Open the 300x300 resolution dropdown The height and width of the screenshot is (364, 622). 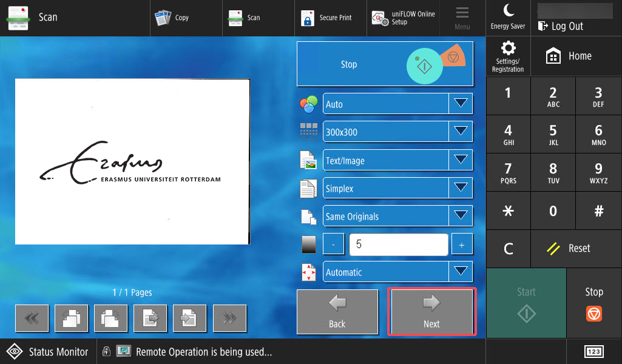tap(398, 132)
